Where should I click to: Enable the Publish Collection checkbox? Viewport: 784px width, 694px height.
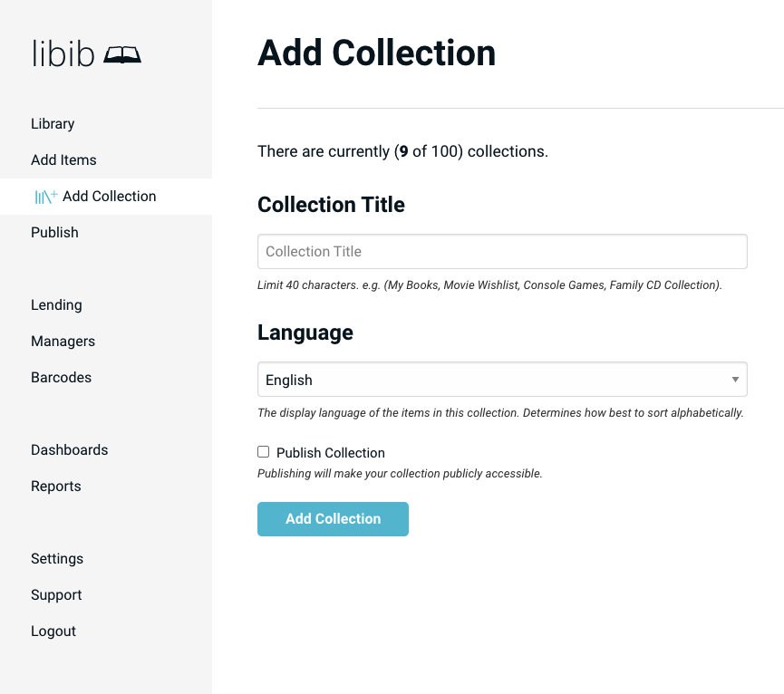pos(263,451)
